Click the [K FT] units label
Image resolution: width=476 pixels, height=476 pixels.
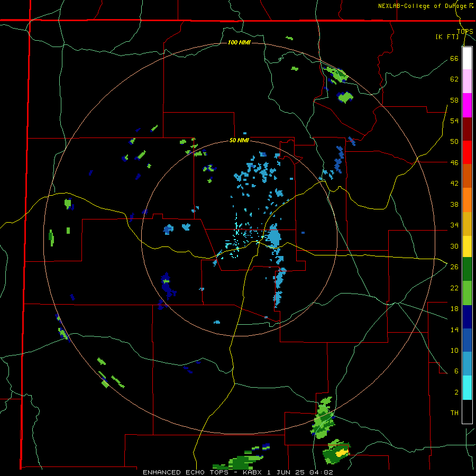tap(447, 36)
